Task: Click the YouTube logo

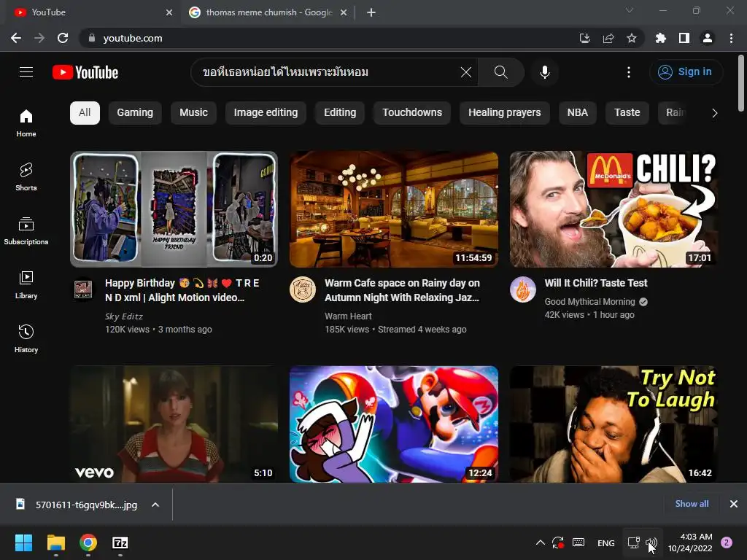Action: click(x=85, y=72)
